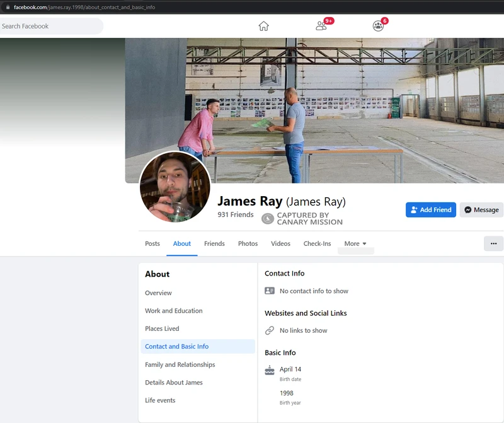Click the Messenger icon on Message button
The height and width of the screenshot is (423, 504).
pyautogui.click(x=467, y=210)
